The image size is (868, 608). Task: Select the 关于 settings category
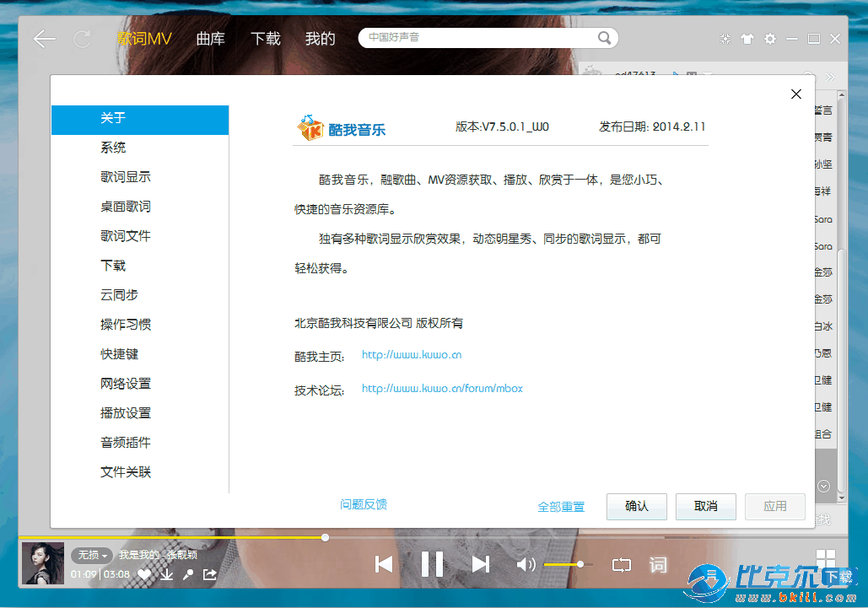[140, 120]
